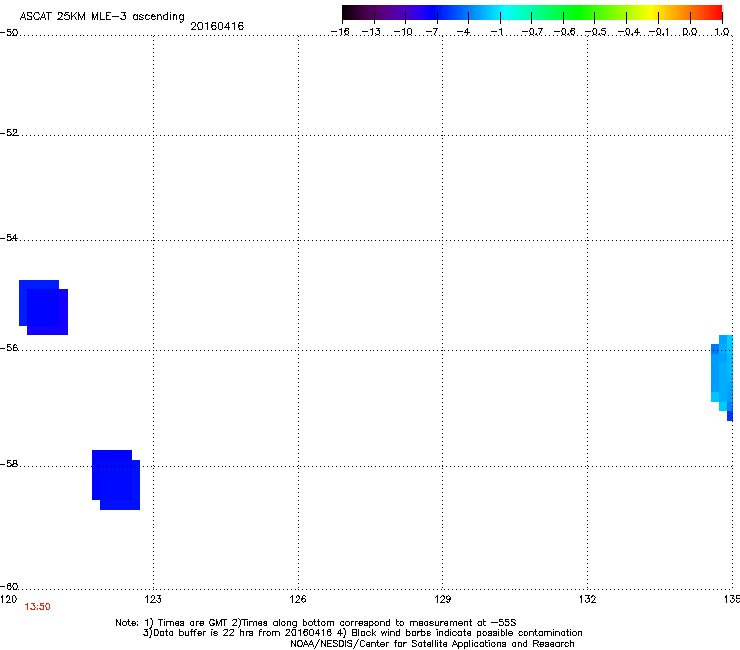Select the "-0.5" color scale label
This screenshot has width=740, height=650.
[595, 32]
